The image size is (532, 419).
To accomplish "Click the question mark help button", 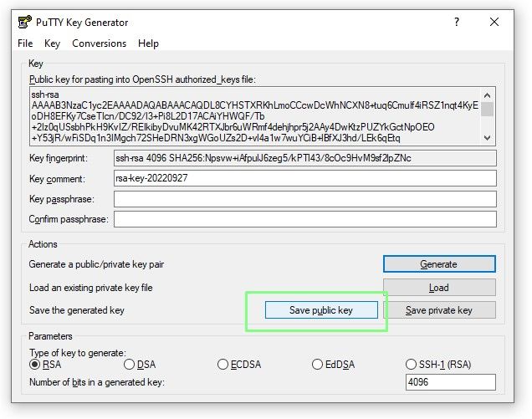I will pyautogui.click(x=457, y=23).
